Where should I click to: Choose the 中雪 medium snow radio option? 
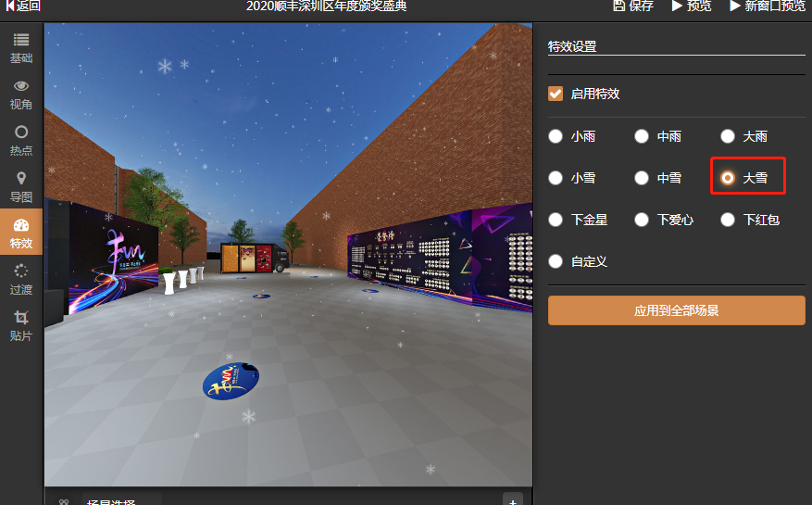pos(642,178)
